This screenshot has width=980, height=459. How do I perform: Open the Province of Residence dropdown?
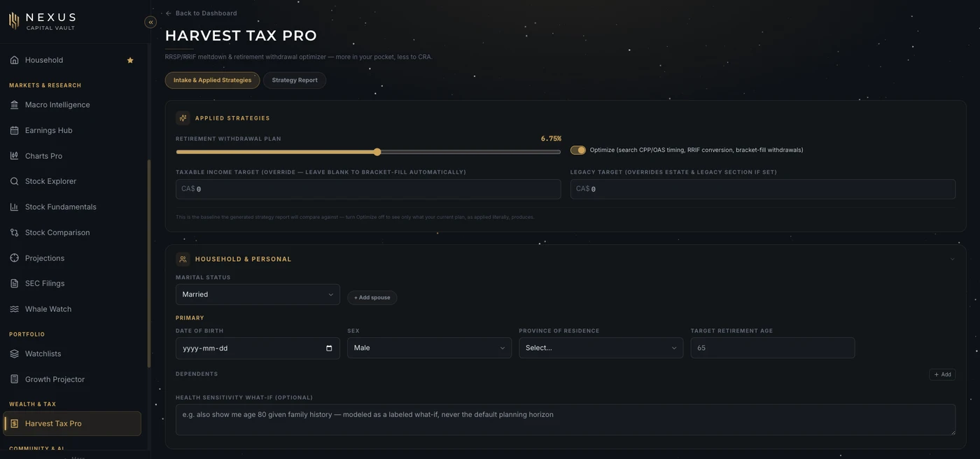tap(601, 348)
